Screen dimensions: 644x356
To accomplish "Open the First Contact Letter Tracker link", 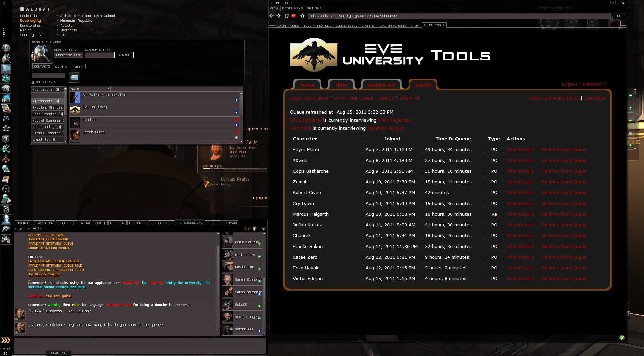I will [x=54, y=261].
